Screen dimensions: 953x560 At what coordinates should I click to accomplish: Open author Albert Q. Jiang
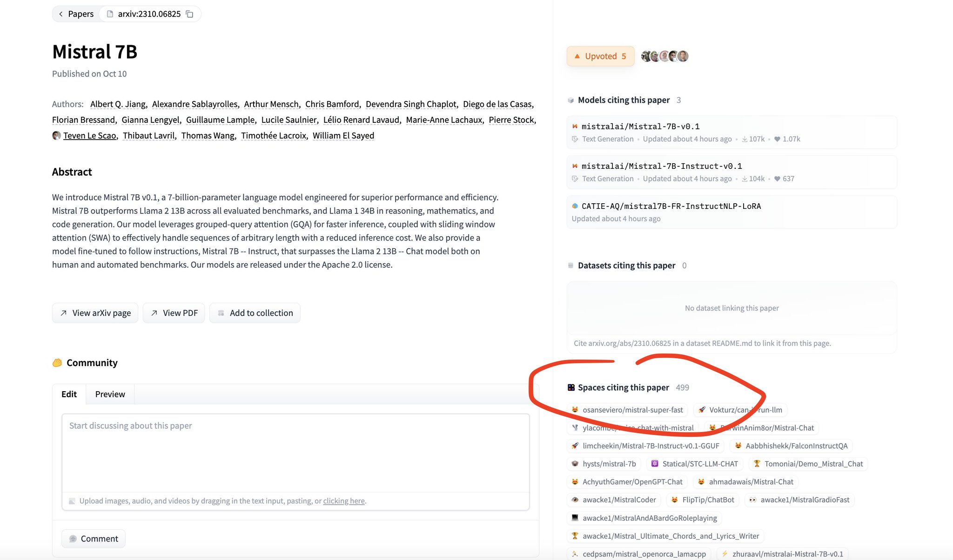118,104
